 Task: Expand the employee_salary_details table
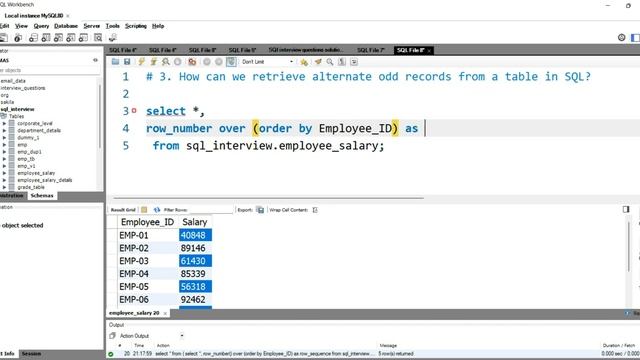click(x=4, y=180)
